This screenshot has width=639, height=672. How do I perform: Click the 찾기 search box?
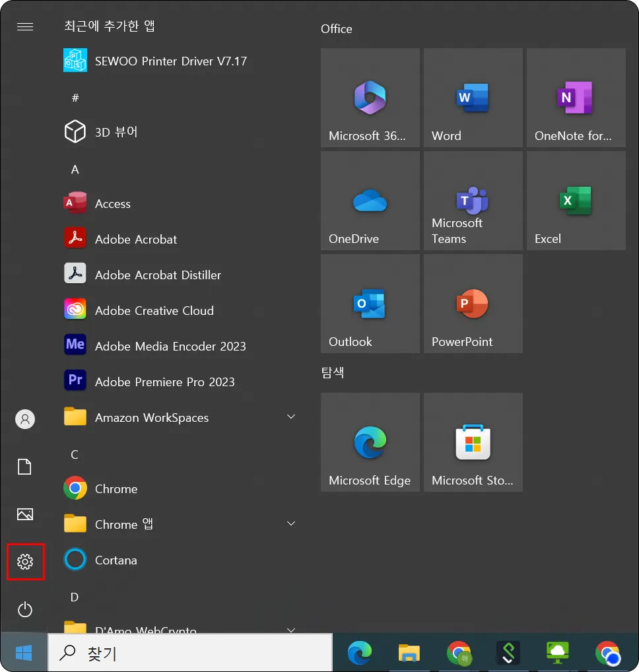tap(190, 653)
